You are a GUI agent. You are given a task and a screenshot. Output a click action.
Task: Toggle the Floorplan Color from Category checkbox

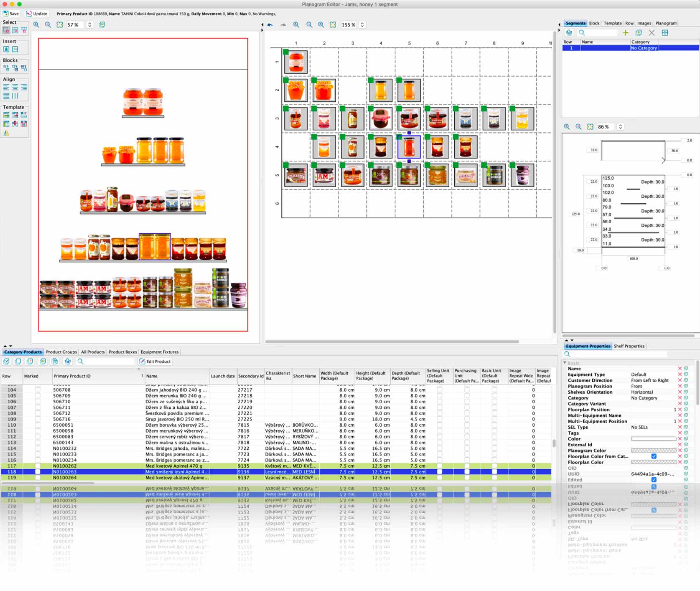[x=654, y=457]
